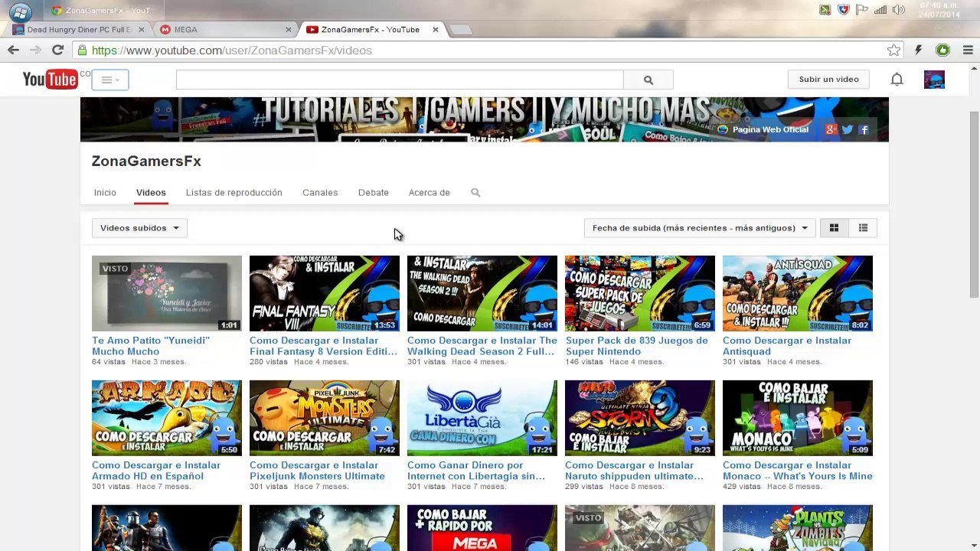Open the YouTube guide menu button
This screenshot has height=551, width=980.
tap(110, 80)
